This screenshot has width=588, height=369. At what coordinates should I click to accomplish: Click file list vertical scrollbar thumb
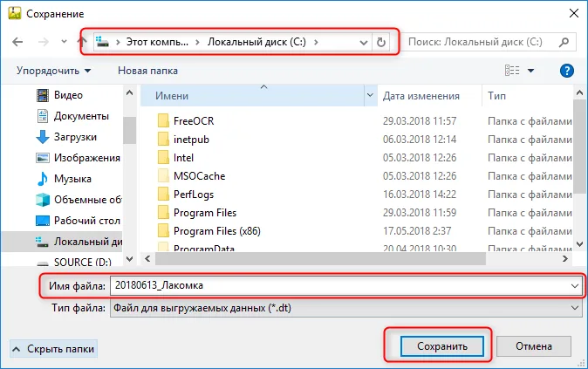tap(579, 147)
